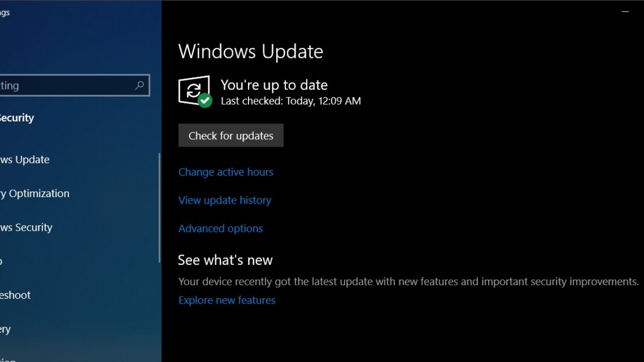This screenshot has width=644, height=362.
Task: Click the green checkmark badge
Action: [205, 101]
